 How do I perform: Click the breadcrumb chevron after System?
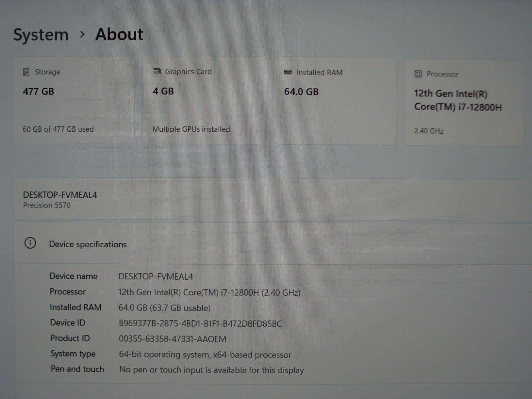(x=82, y=34)
